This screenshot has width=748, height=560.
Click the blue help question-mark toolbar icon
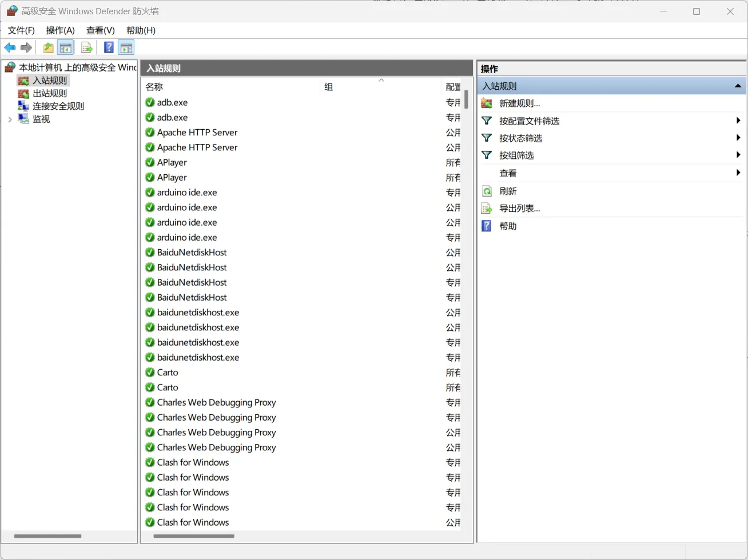tap(109, 48)
